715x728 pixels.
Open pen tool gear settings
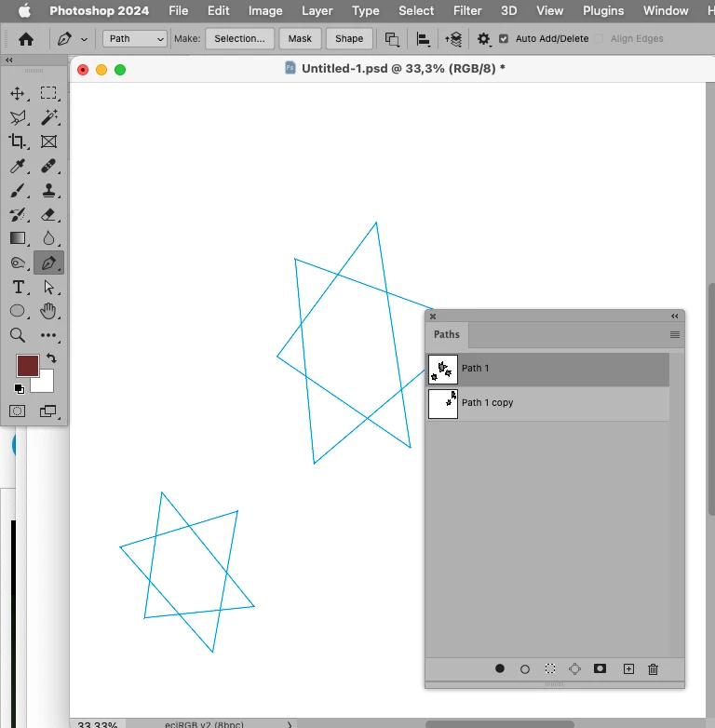483,39
